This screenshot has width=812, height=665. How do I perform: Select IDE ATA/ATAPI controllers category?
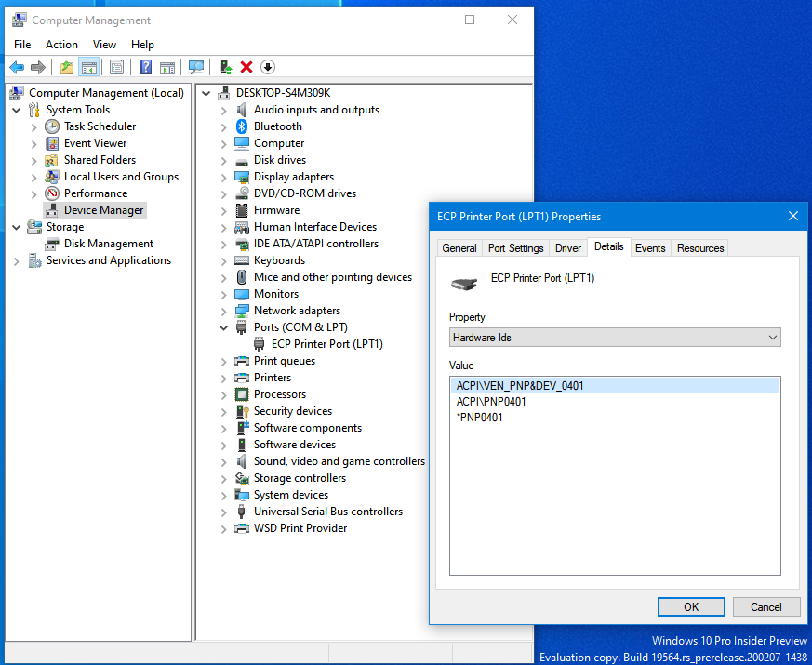pyautogui.click(x=316, y=244)
